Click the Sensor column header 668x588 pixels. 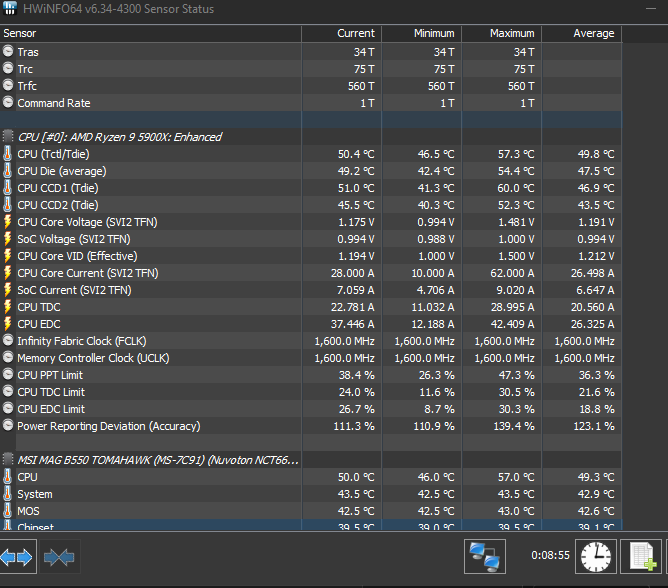(x=150, y=33)
